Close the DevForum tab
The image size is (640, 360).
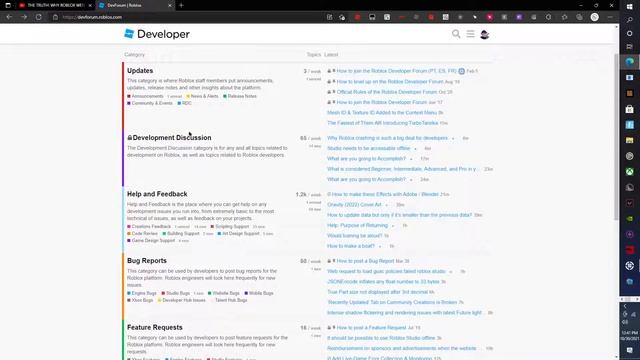[170, 5]
